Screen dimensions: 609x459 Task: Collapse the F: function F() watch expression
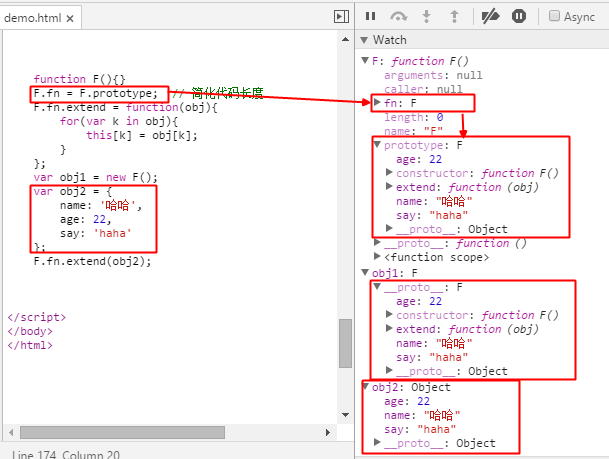365,61
